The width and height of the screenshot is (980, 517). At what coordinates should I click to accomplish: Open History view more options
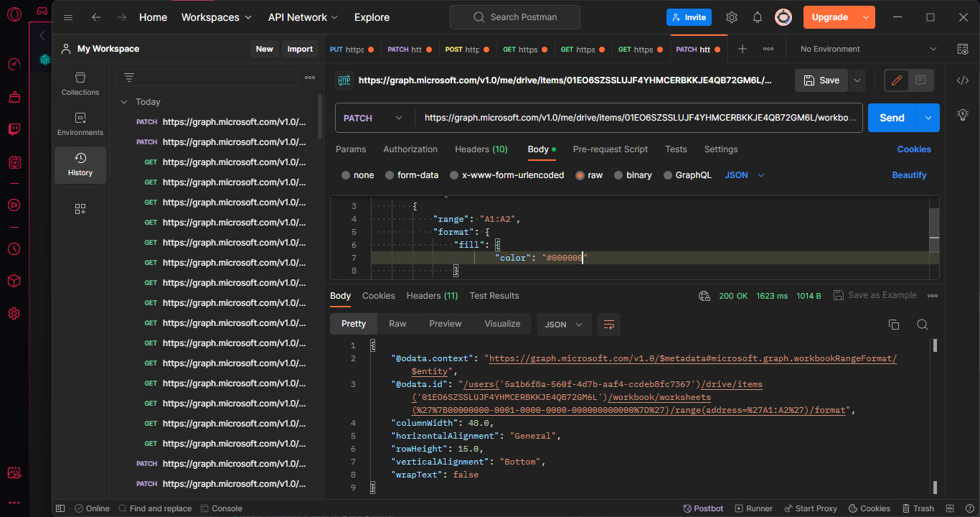(x=310, y=78)
